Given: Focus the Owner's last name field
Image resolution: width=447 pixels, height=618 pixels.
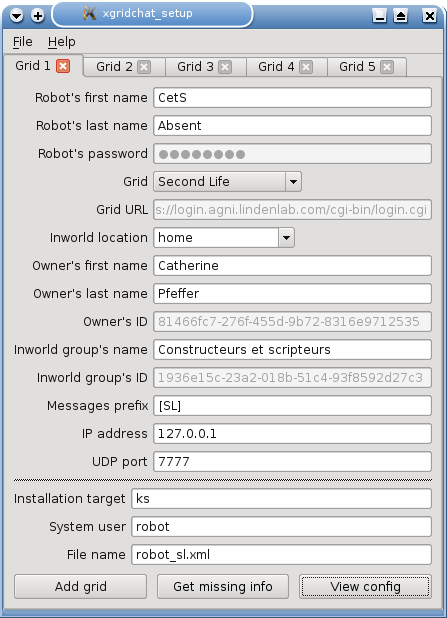Looking at the screenshot, I should [292, 294].
